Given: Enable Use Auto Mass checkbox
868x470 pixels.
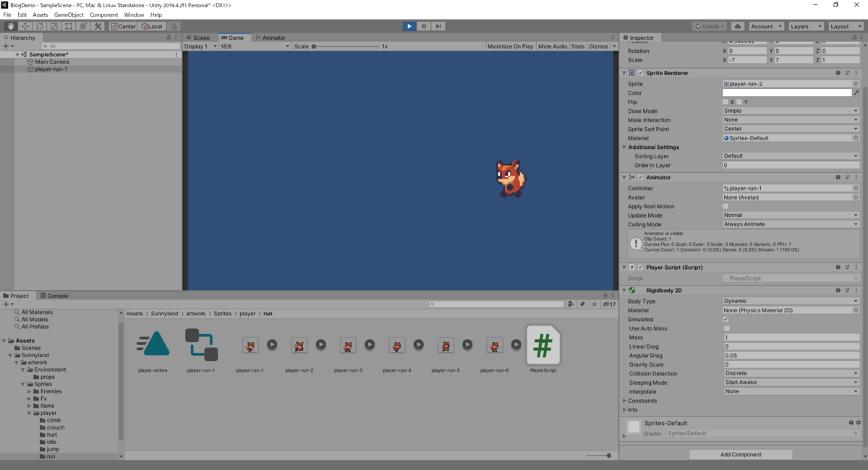Looking at the screenshot, I should [726, 328].
